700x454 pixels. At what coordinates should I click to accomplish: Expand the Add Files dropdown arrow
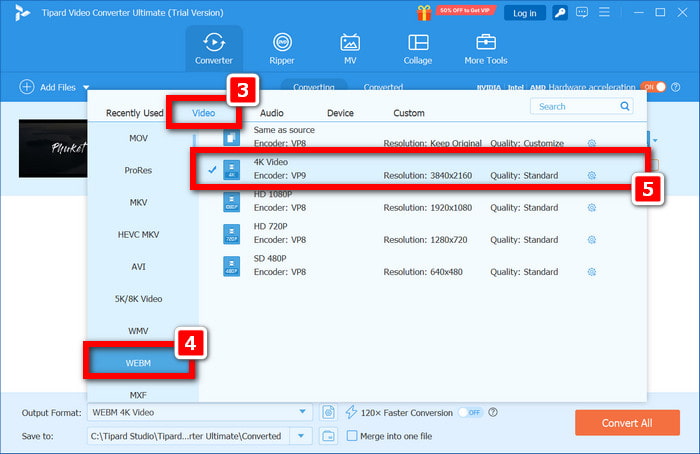coord(86,87)
